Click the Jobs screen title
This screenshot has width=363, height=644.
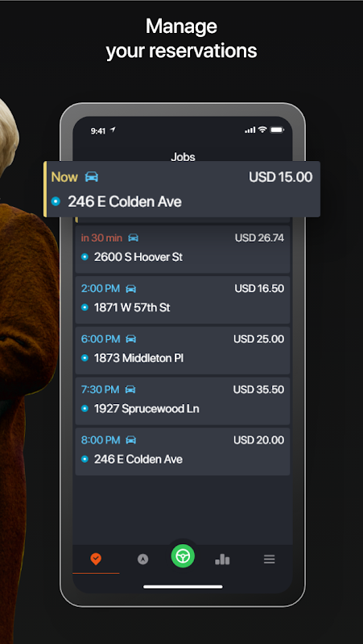tap(183, 156)
